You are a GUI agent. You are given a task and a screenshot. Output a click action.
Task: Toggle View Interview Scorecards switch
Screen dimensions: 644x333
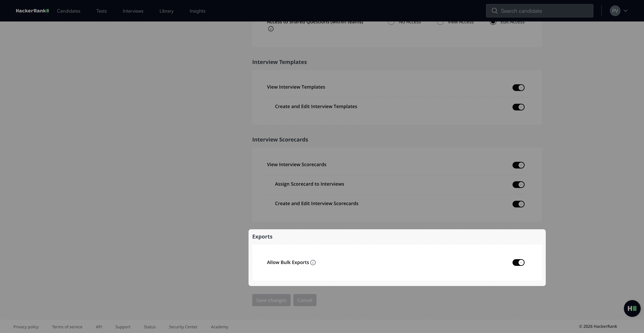[518, 165]
